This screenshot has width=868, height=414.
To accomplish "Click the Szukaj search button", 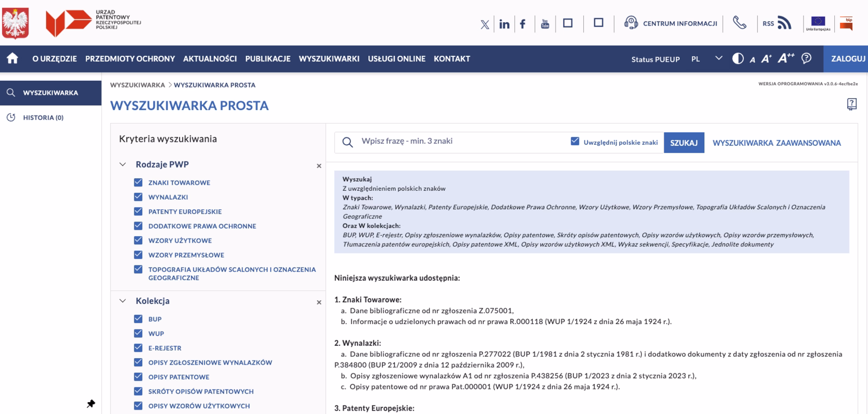I will tap(684, 143).
